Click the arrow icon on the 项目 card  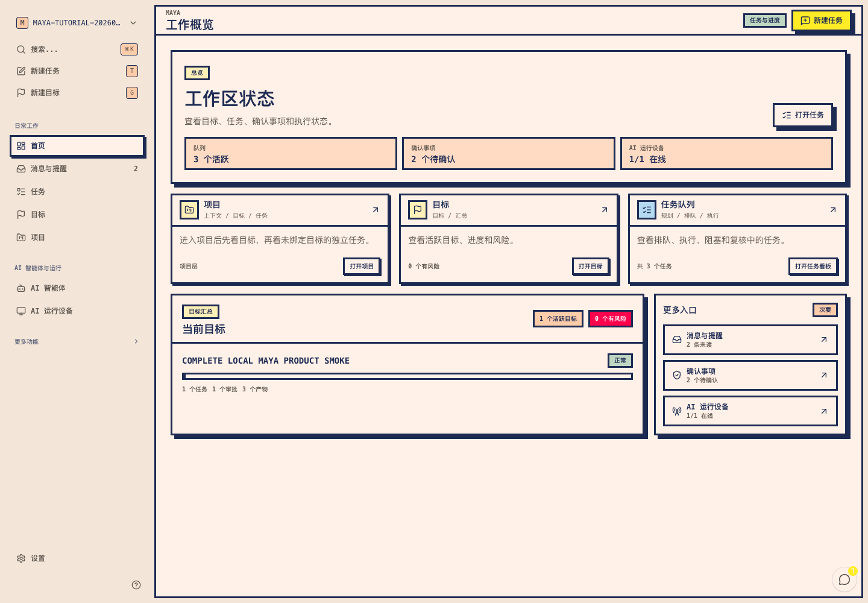point(376,210)
